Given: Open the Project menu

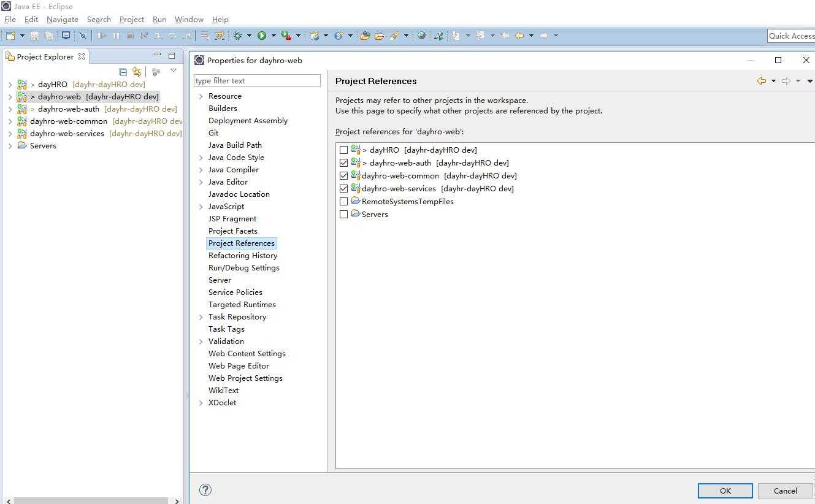Looking at the screenshot, I should pyautogui.click(x=132, y=20).
